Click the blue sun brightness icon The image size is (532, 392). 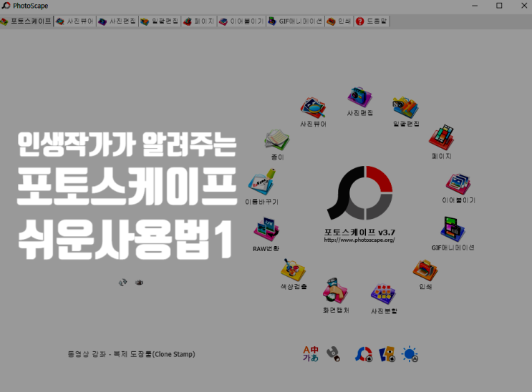click(x=410, y=354)
